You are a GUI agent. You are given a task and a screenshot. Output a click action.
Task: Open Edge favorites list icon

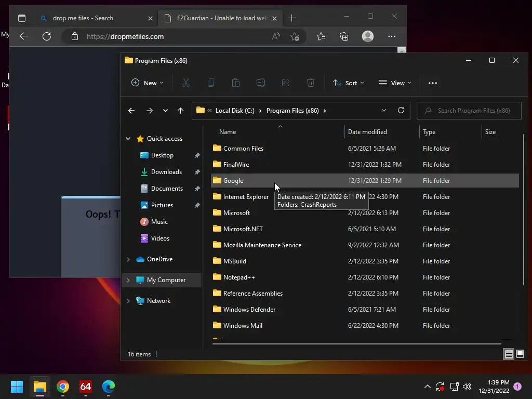(x=321, y=36)
